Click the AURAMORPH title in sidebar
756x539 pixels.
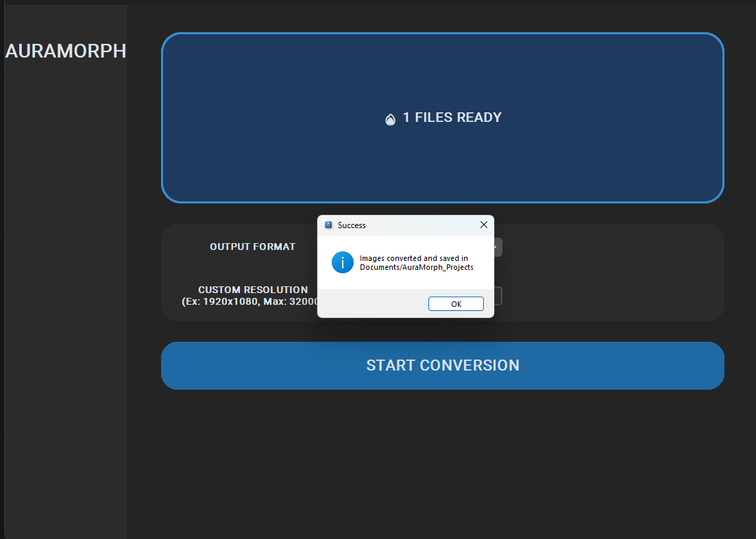(x=66, y=51)
